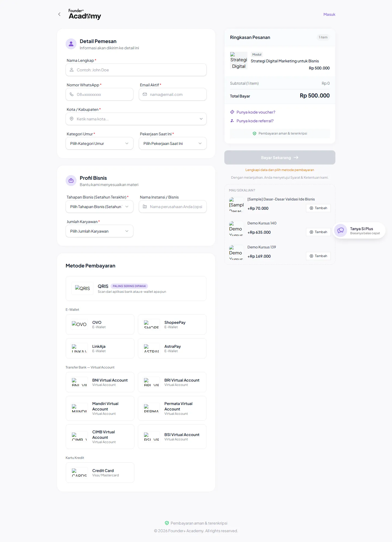Pick Credit Card Visa / Mastercard option
Screen dimensions: 392x542
[100, 473]
